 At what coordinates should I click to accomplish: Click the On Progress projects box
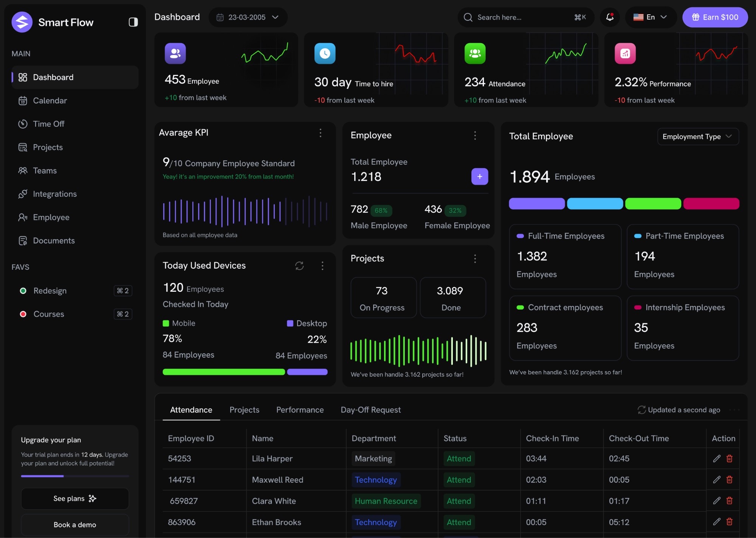383,298
